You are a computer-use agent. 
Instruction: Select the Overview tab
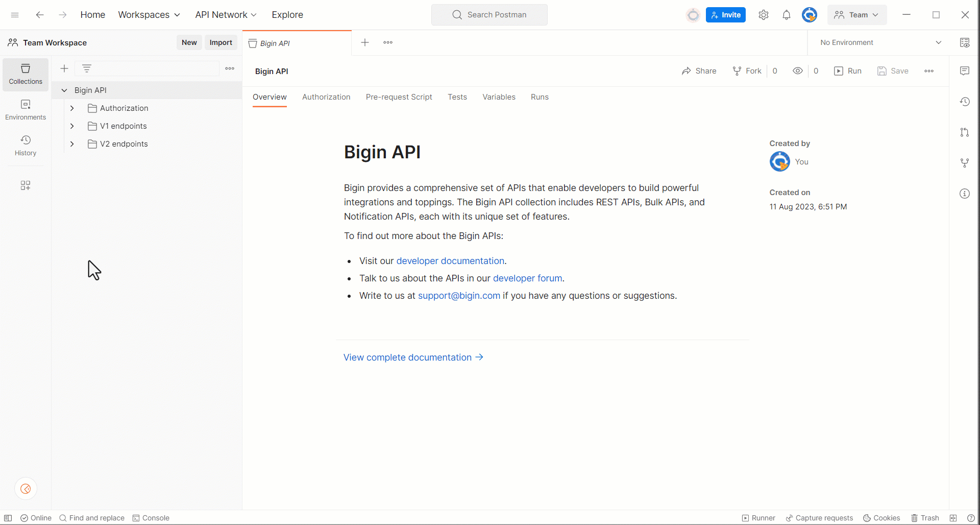269,97
